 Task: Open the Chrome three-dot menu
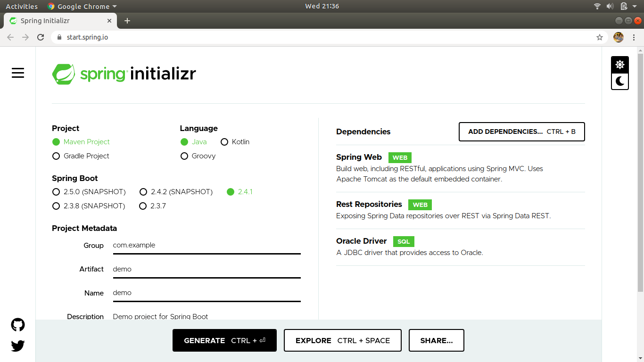pos(634,37)
